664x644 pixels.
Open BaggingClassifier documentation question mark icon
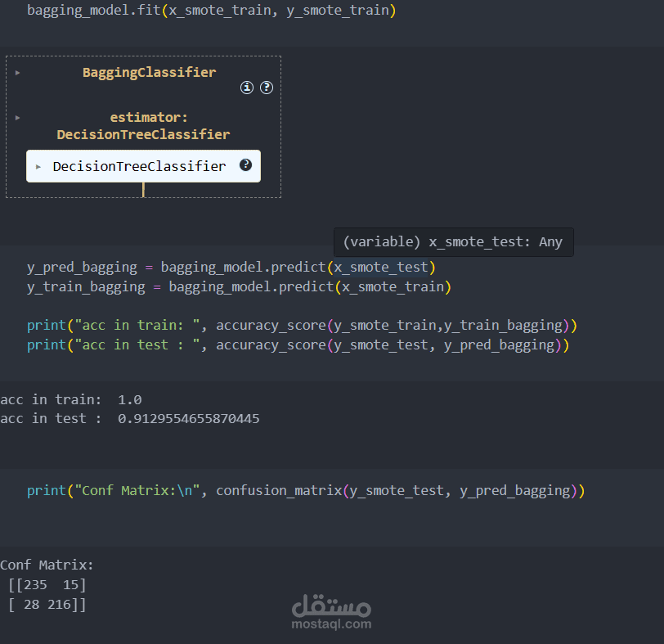point(267,88)
